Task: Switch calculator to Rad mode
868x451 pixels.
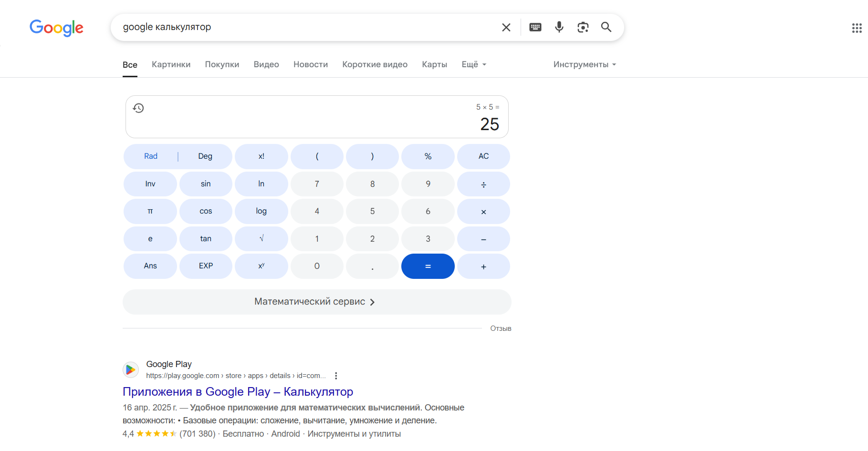Action: 151,156
